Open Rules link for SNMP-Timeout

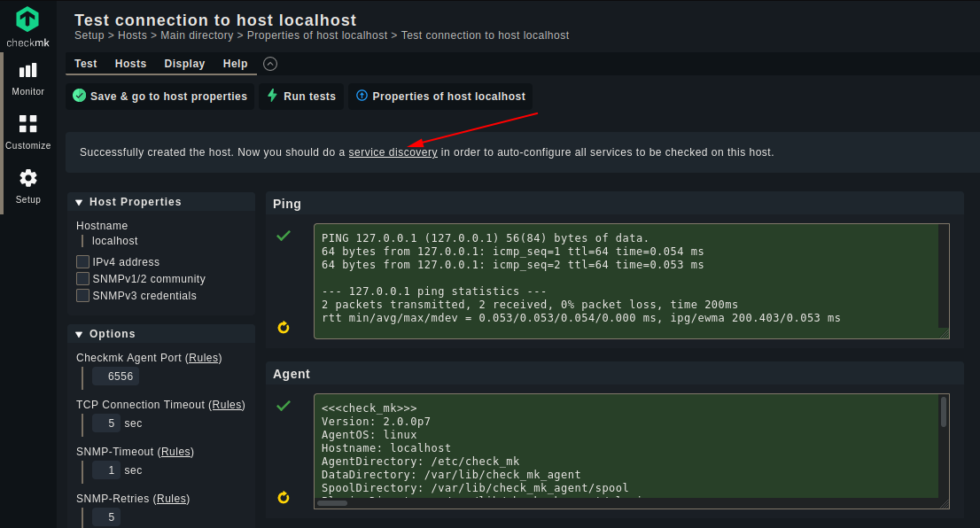[x=175, y=451]
